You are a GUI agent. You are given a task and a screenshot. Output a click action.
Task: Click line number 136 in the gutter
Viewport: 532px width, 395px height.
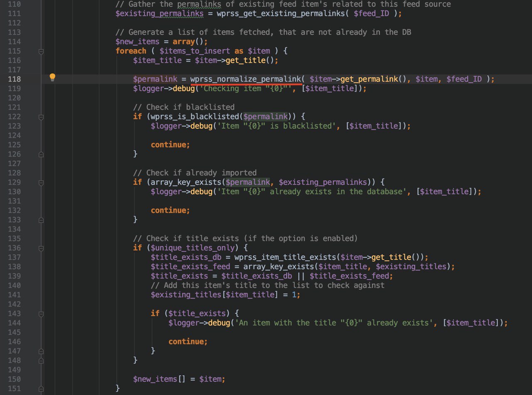pyautogui.click(x=14, y=248)
